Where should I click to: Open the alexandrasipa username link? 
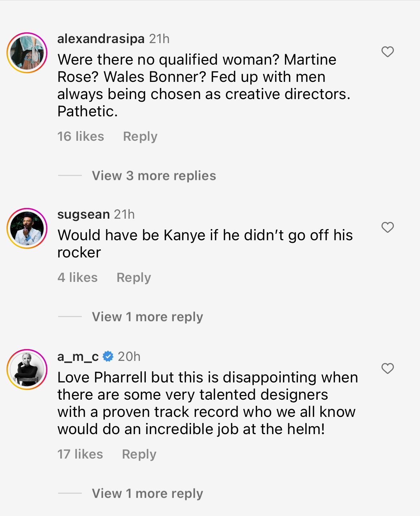tap(101, 38)
